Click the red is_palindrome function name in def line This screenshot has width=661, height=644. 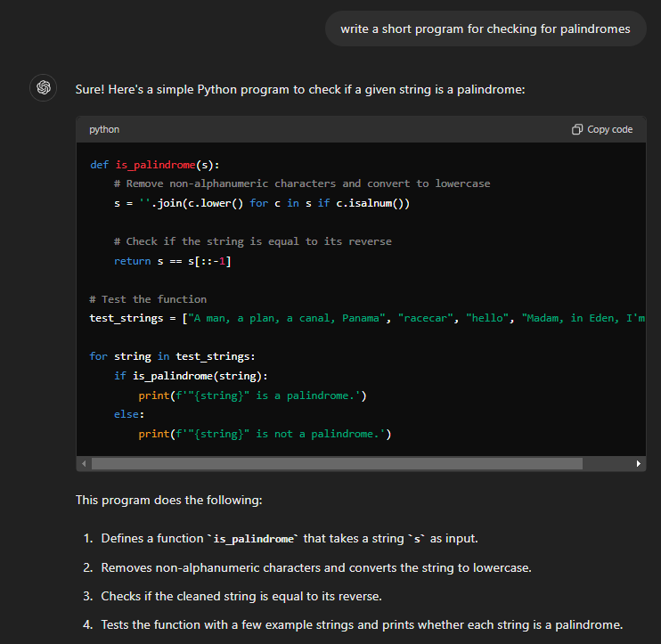click(x=155, y=165)
